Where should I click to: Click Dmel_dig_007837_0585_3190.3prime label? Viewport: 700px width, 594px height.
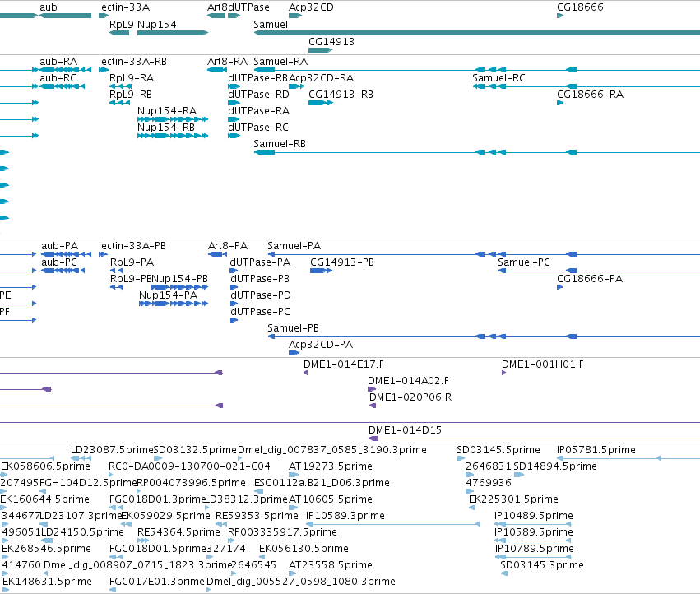(332, 450)
